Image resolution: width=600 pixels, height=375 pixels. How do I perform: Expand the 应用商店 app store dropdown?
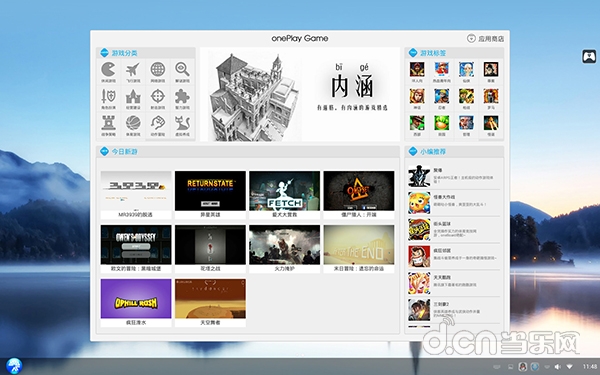pos(485,39)
